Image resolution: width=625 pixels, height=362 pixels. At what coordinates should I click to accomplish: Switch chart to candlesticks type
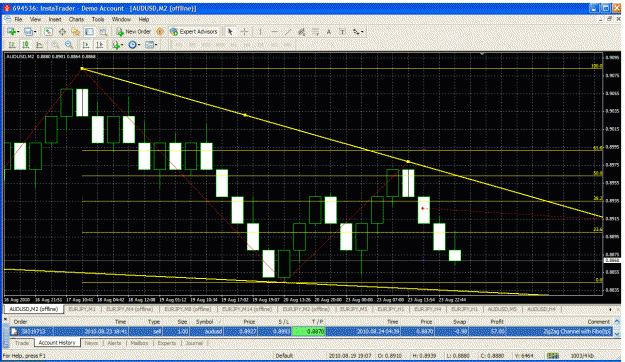click(x=26, y=45)
